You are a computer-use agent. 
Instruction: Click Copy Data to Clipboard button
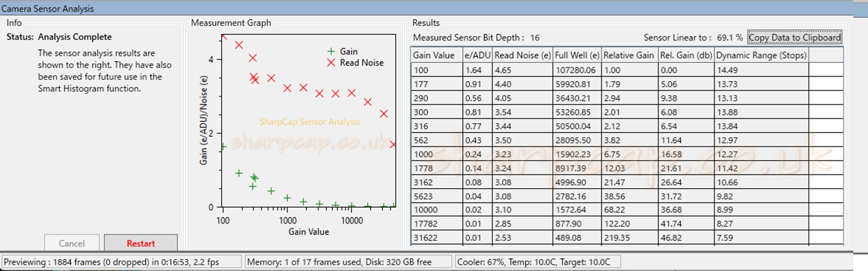[794, 37]
